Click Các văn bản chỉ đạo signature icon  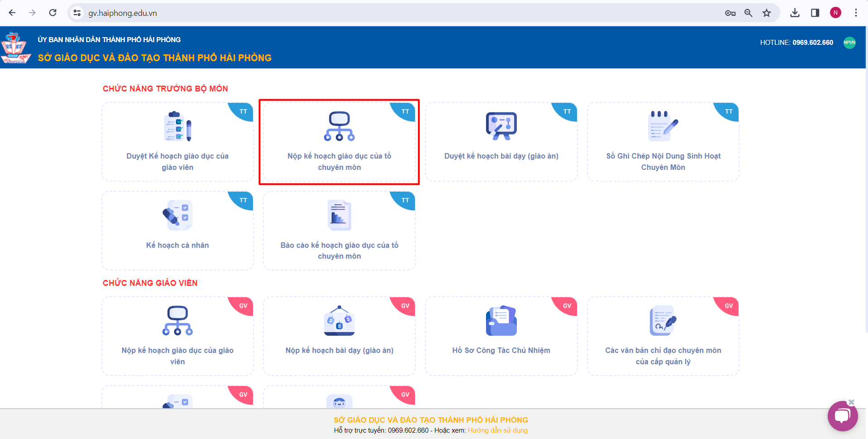pos(663,321)
